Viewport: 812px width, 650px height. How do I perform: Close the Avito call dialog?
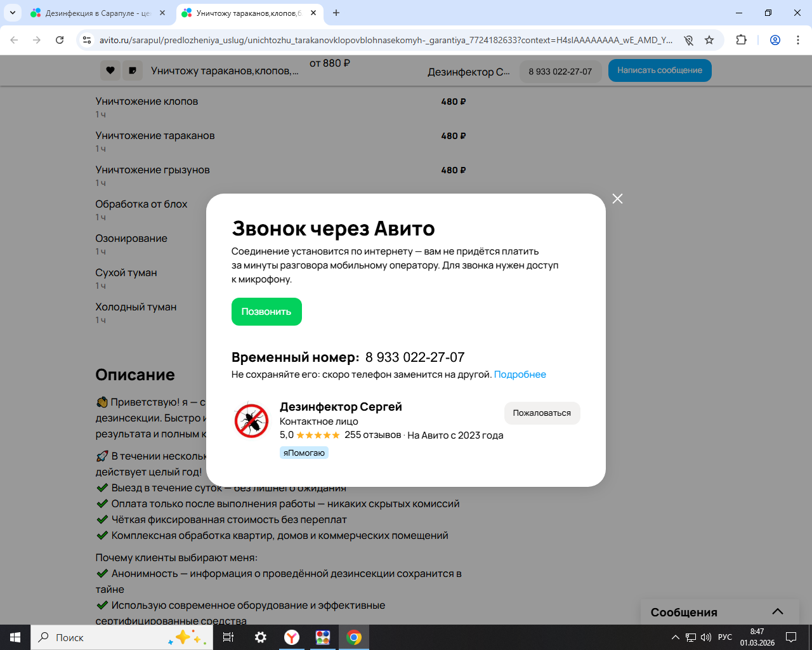click(617, 199)
